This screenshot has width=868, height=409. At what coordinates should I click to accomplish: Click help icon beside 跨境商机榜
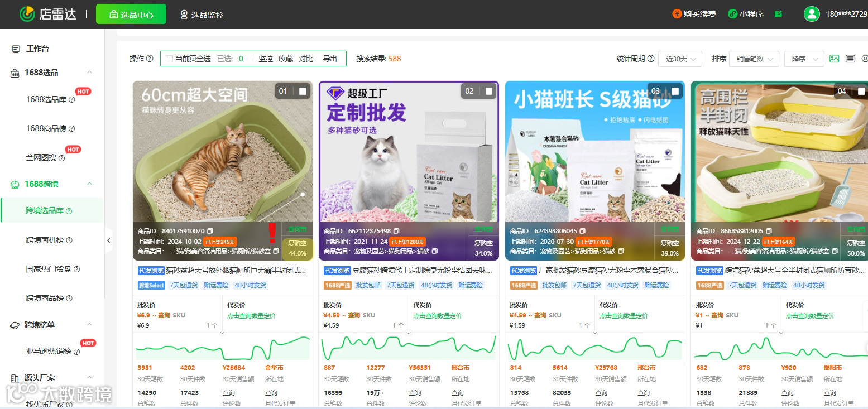(x=69, y=240)
